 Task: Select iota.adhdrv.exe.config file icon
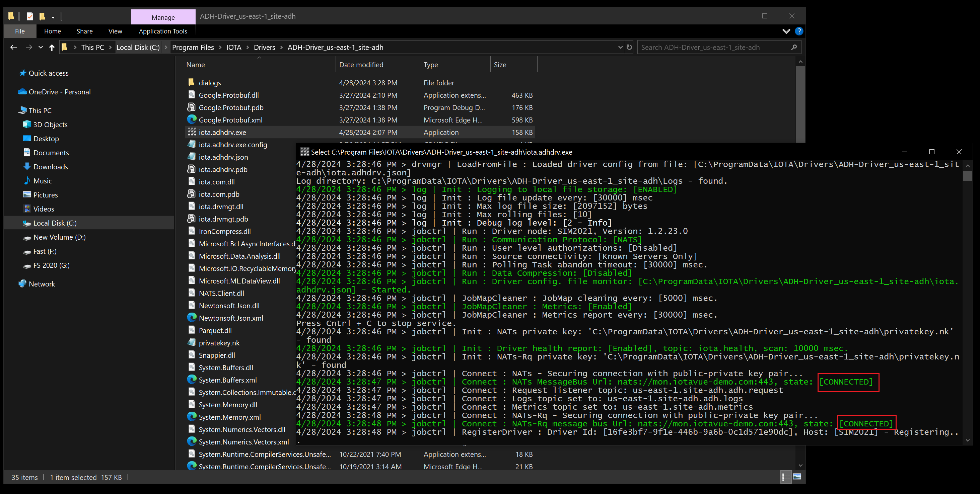tap(192, 144)
